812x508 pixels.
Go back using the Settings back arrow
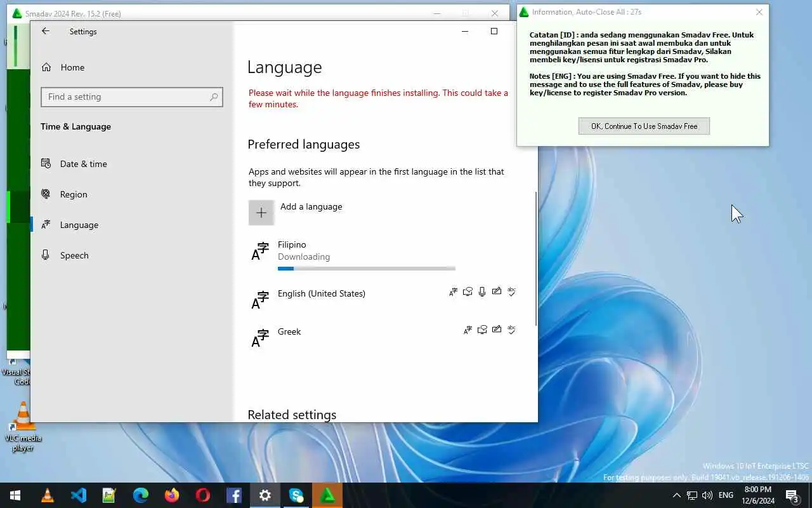46,31
